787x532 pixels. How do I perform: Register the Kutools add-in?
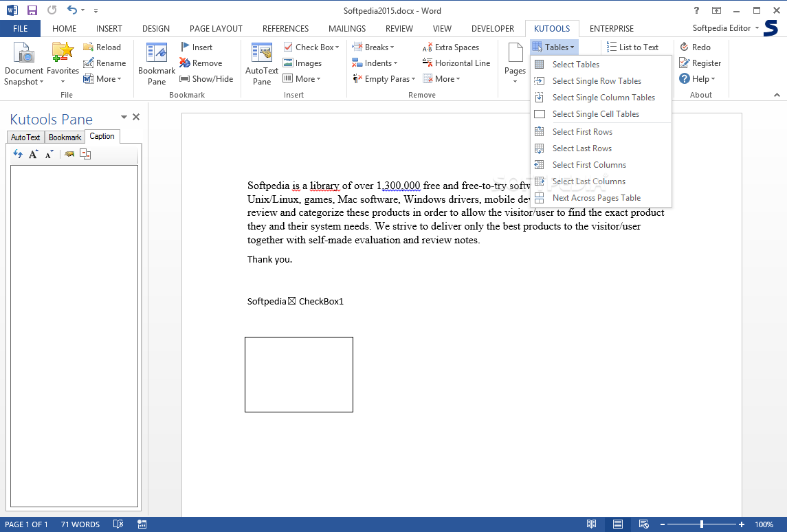(700, 63)
